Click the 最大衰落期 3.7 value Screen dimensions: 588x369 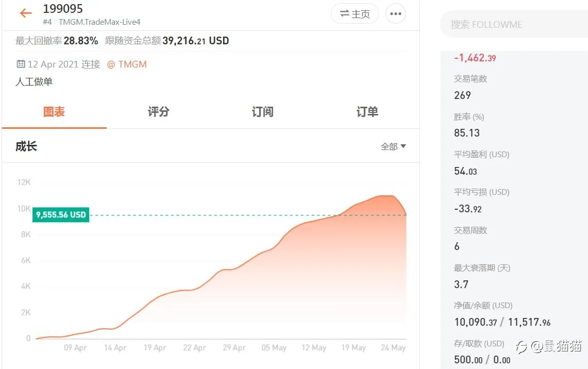point(461,284)
